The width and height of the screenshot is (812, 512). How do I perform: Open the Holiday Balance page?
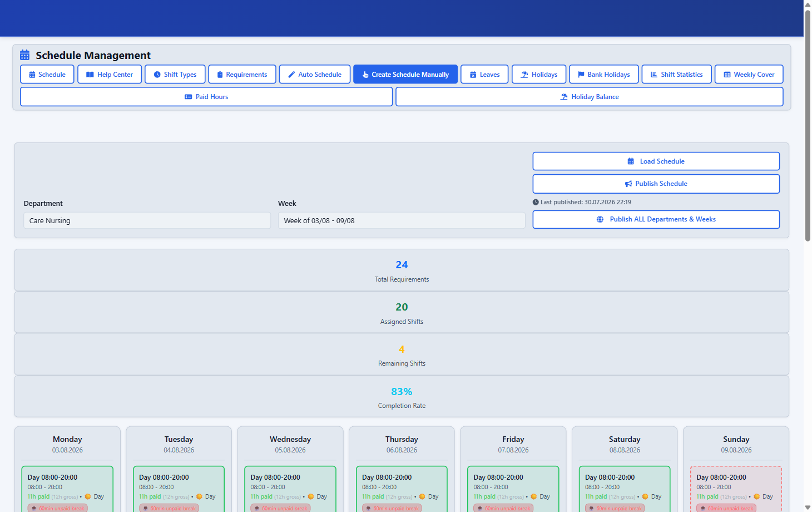point(590,96)
